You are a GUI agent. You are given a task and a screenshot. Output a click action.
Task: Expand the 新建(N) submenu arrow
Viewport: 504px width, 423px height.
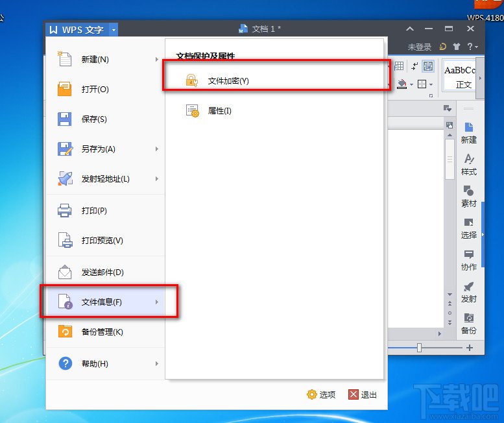(x=157, y=59)
